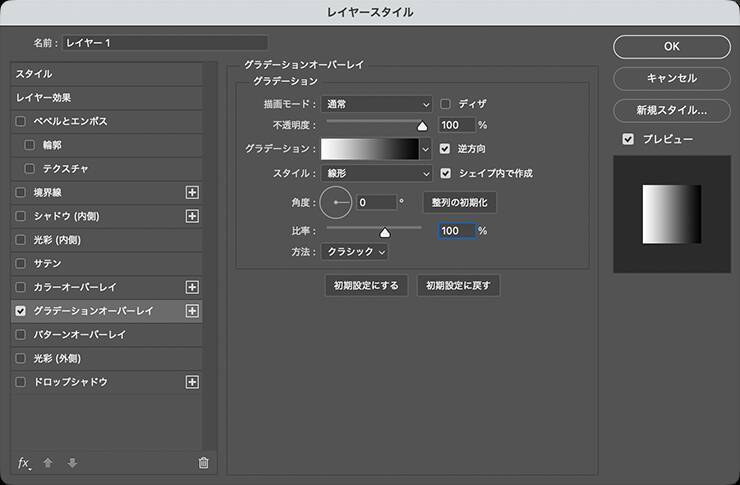
Task: Toggle the プレビュー checkbox
Action: (628, 139)
